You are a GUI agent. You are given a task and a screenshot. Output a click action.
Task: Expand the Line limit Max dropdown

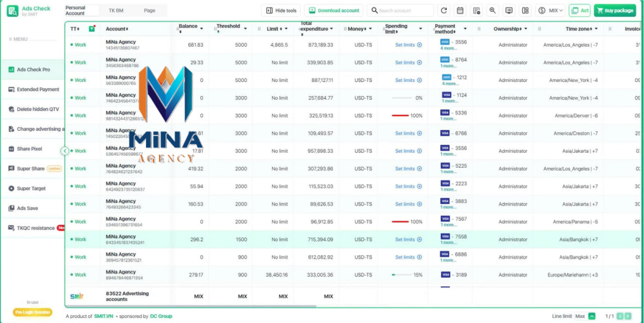tap(592, 316)
